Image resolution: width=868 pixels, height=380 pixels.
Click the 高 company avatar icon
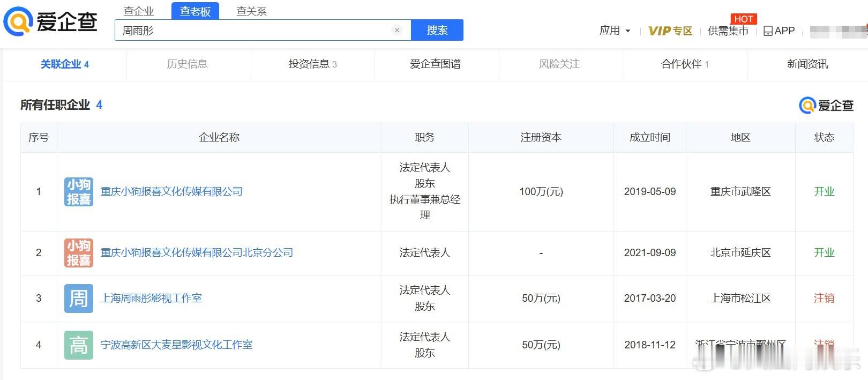pyautogui.click(x=79, y=345)
